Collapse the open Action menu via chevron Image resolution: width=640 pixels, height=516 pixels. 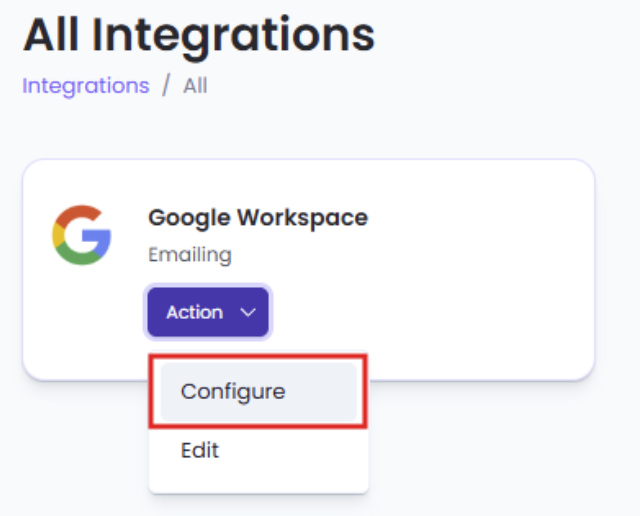[249, 312]
